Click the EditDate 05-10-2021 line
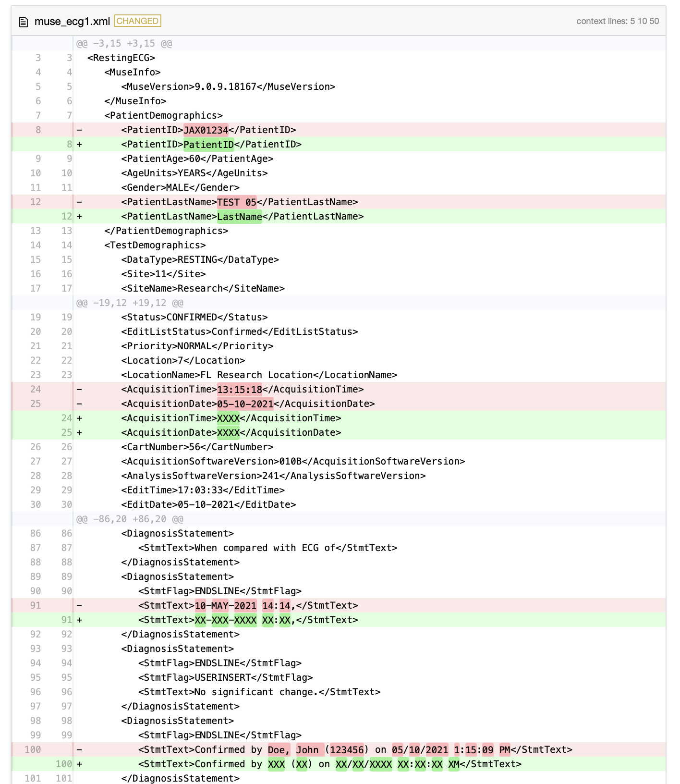This screenshot has height=784, width=680. (x=208, y=504)
